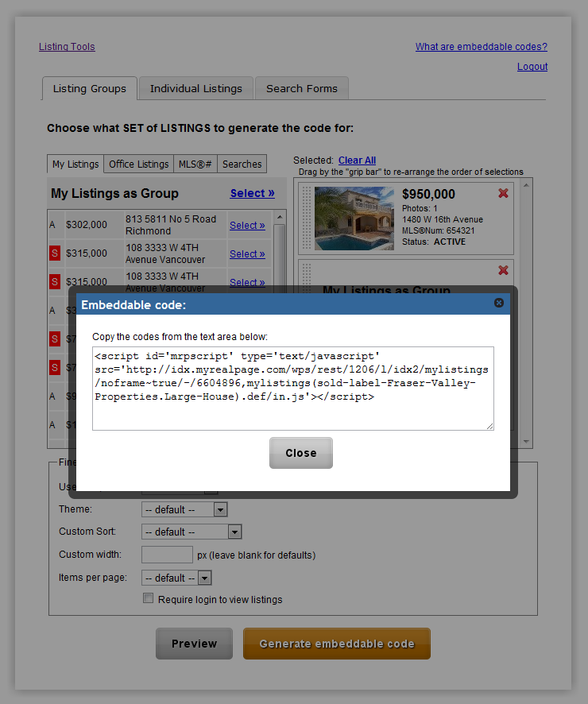
Task: Select Office Listings sub-tab
Action: (139, 164)
